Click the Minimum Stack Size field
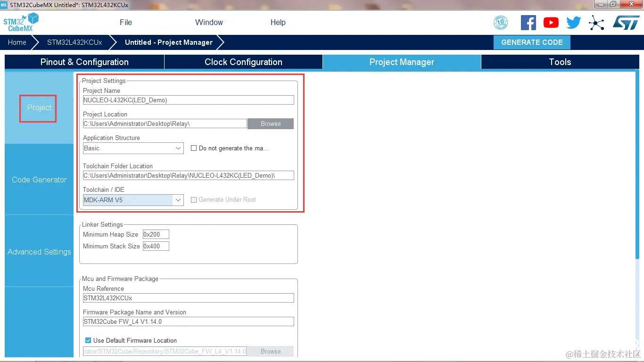 pyautogui.click(x=156, y=246)
